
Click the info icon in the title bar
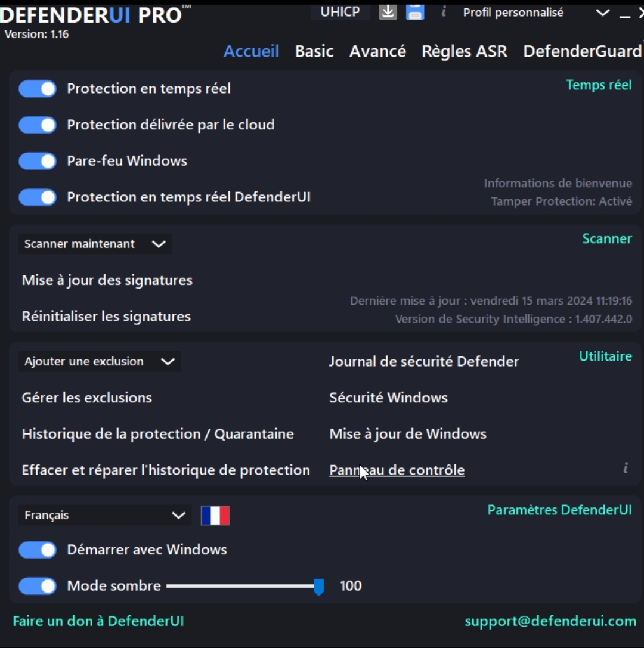tap(444, 11)
